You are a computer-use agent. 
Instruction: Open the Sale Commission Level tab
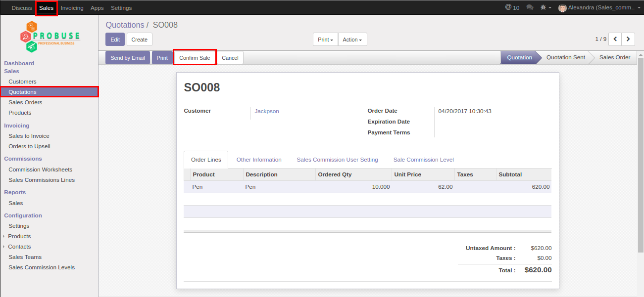pyautogui.click(x=423, y=160)
